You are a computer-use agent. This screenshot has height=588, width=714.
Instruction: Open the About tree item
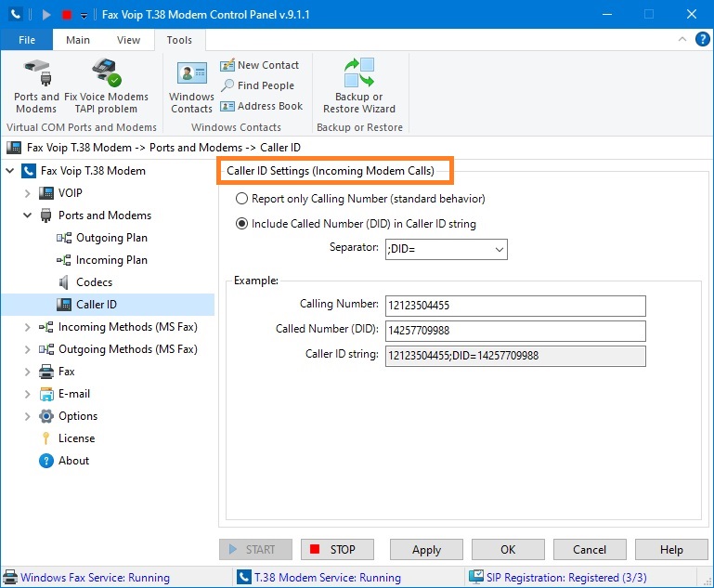click(73, 461)
